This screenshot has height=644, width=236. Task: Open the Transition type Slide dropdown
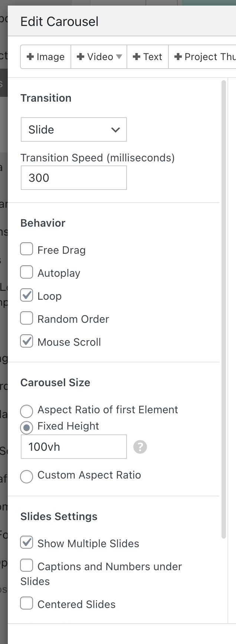pos(74,129)
